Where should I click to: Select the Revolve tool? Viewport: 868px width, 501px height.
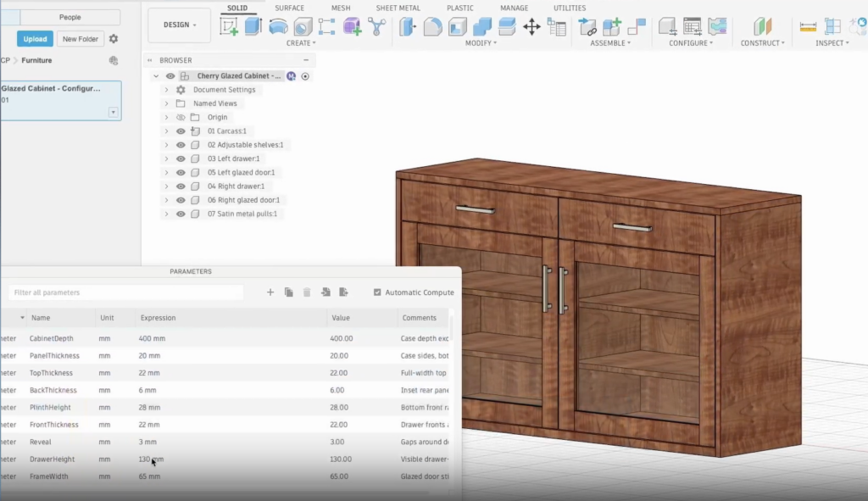(278, 26)
